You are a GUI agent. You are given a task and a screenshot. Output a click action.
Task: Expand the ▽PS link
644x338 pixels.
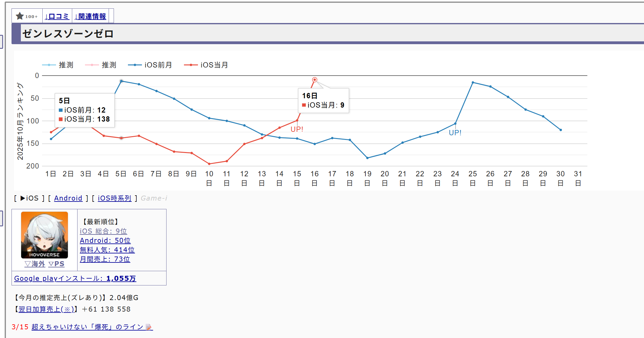click(x=57, y=264)
